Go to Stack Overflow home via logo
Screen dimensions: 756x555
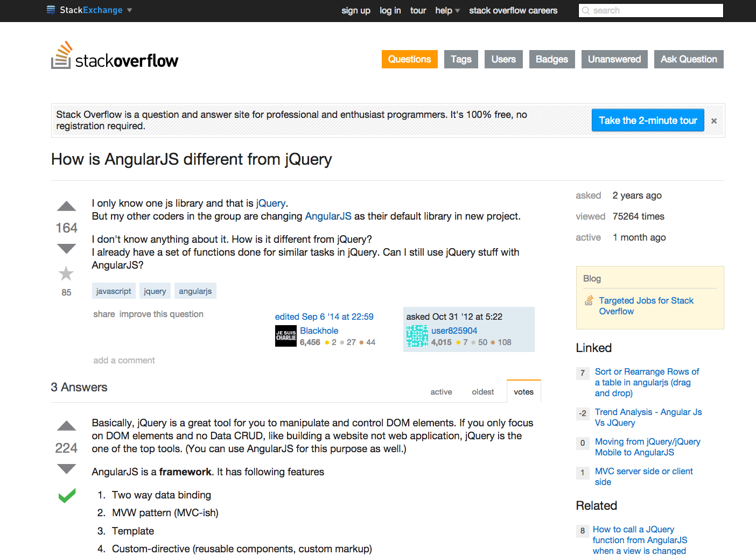pos(115,55)
